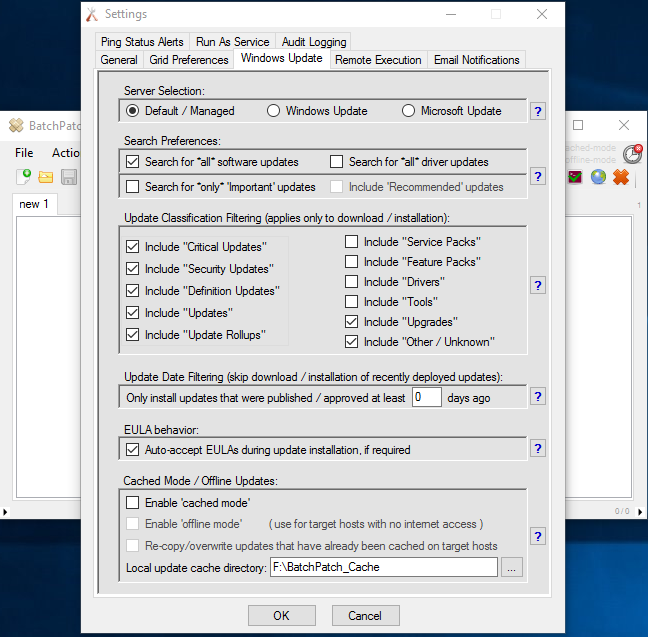Screen dimensions: 648x637
Task: Click the browse '...' button for cache directory
Action: pos(512,567)
